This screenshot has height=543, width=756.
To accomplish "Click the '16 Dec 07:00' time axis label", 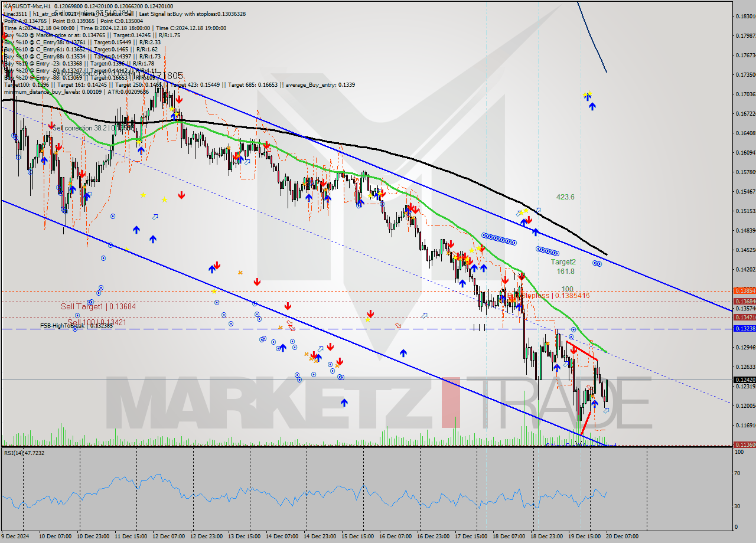I will pyautogui.click(x=396, y=537).
